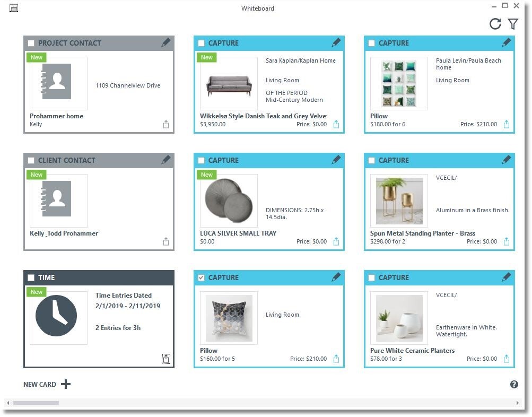Click the brass planter thumbnail image

399,201
